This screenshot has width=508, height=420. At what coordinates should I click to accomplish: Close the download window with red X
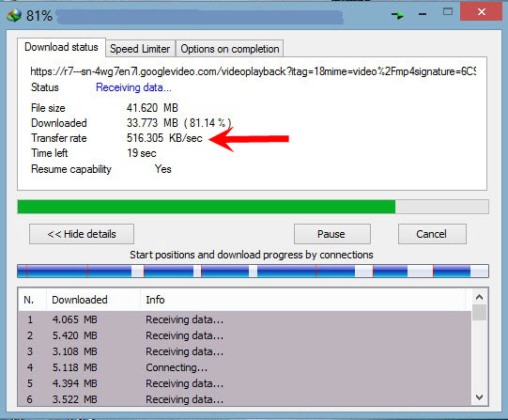[481, 11]
